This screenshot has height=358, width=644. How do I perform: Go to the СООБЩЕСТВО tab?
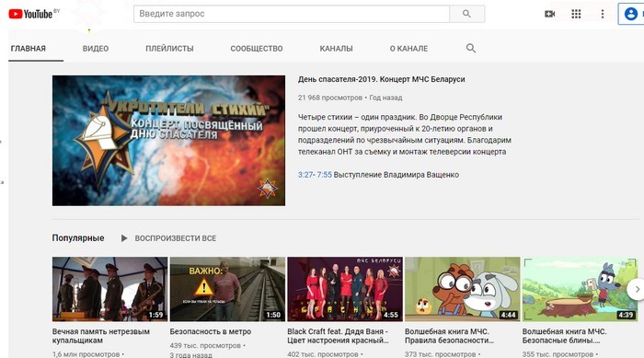tap(257, 49)
